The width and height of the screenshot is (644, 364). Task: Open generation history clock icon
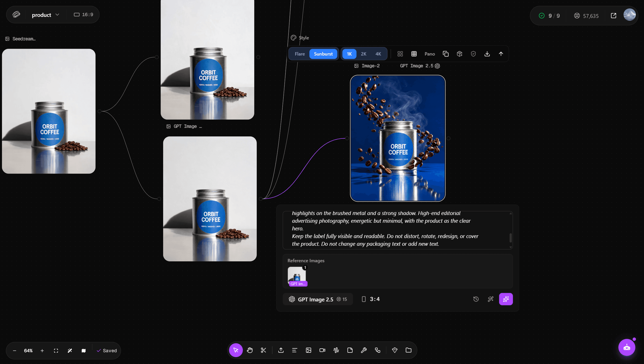pos(476,299)
